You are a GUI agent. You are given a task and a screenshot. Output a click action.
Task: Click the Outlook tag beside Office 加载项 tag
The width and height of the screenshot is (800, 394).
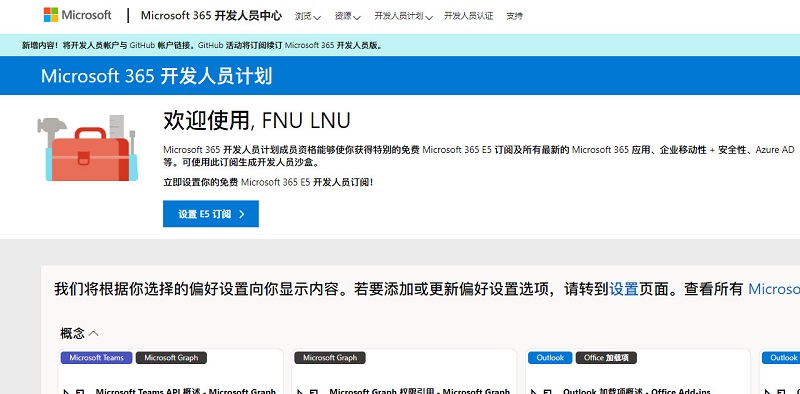pyautogui.click(x=550, y=358)
